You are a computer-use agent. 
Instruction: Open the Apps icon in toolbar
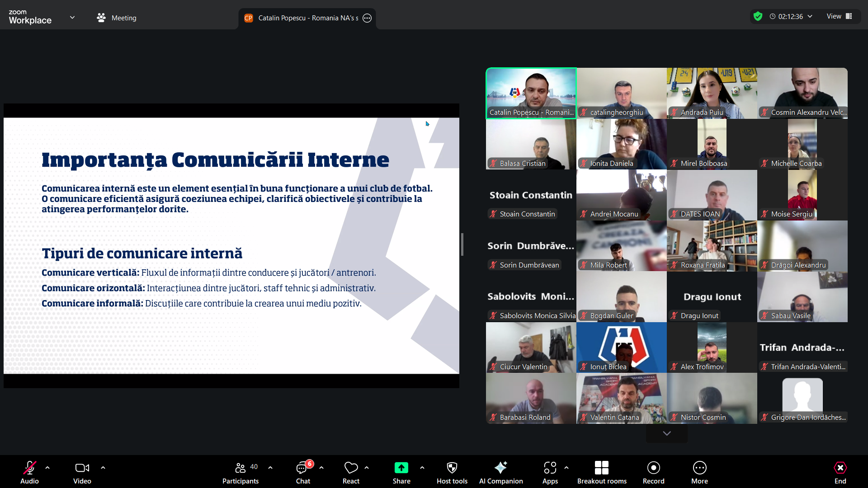(550, 468)
